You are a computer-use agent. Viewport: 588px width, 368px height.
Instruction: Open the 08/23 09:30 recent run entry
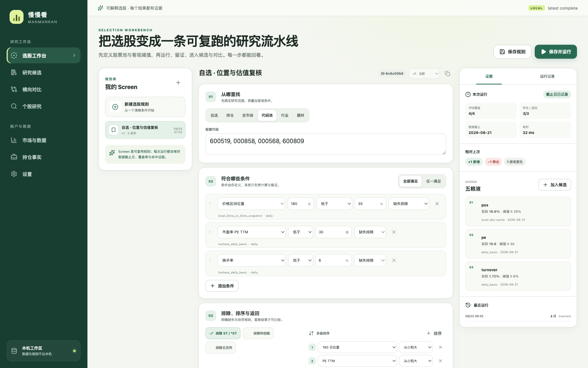point(518,316)
